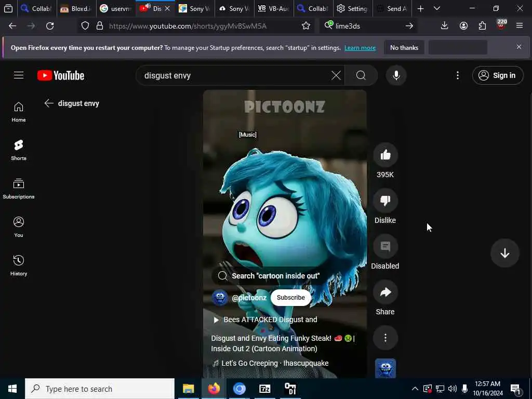Switch to the Send A tab

392,9
